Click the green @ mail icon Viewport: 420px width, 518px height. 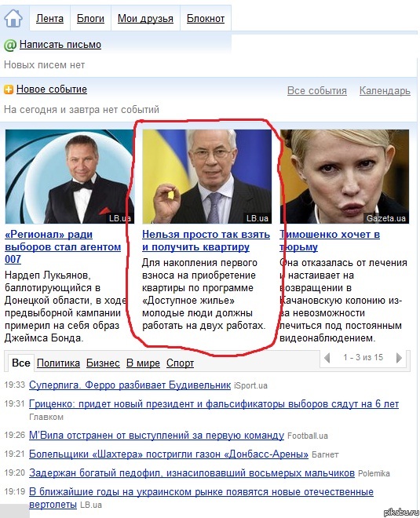pyautogui.click(x=9, y=46)
